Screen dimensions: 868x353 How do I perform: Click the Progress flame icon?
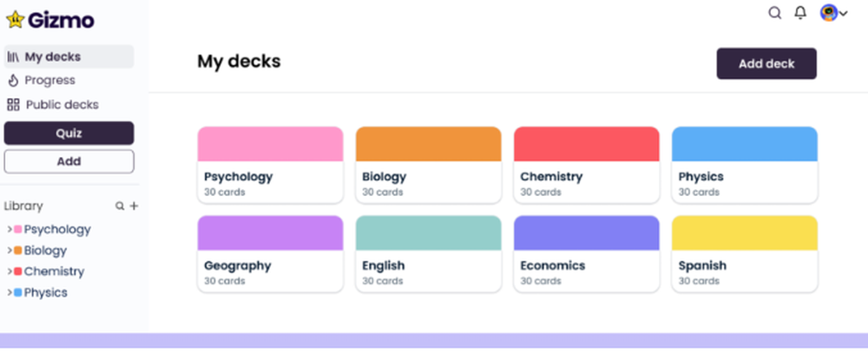click(x=13, y=81)
